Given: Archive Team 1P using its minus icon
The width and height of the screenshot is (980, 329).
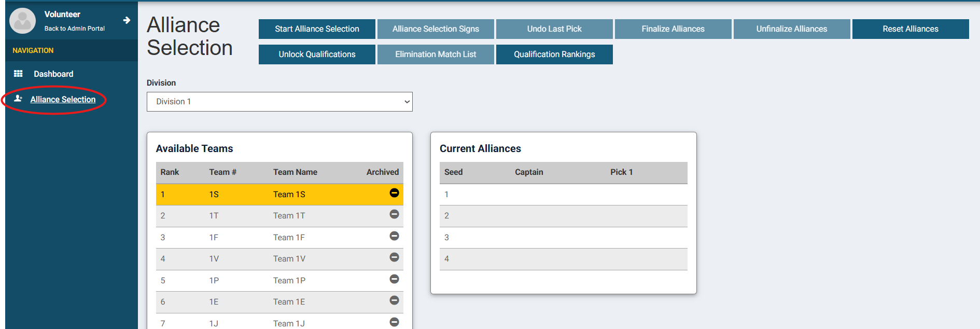Looking at the screenshot, I should pyautogui.click(x=394, y=279).
